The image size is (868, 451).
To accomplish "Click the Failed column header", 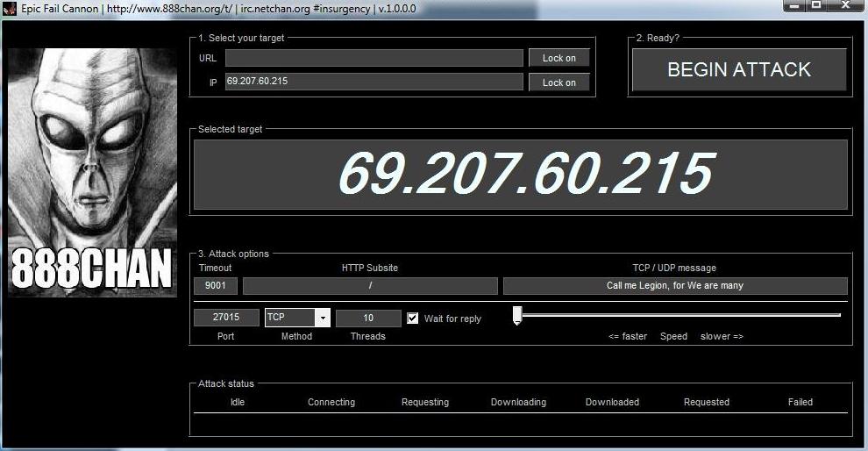I will pyautogui.click(x=800, y=402).
